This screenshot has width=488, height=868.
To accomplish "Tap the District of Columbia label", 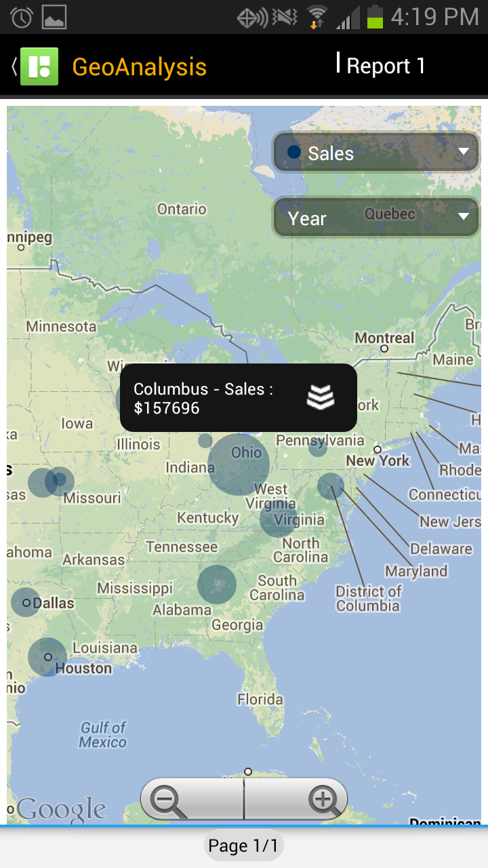I will [368, 599].
